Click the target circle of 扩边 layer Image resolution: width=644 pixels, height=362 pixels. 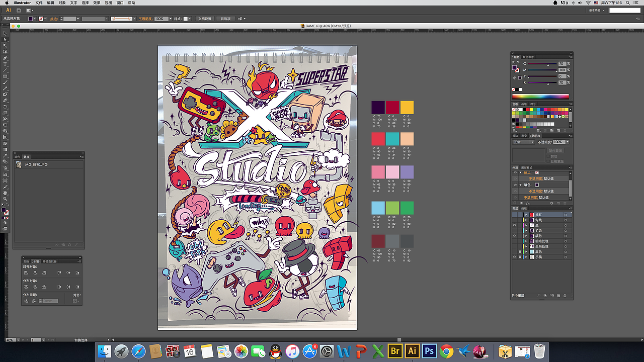point(566,230)
